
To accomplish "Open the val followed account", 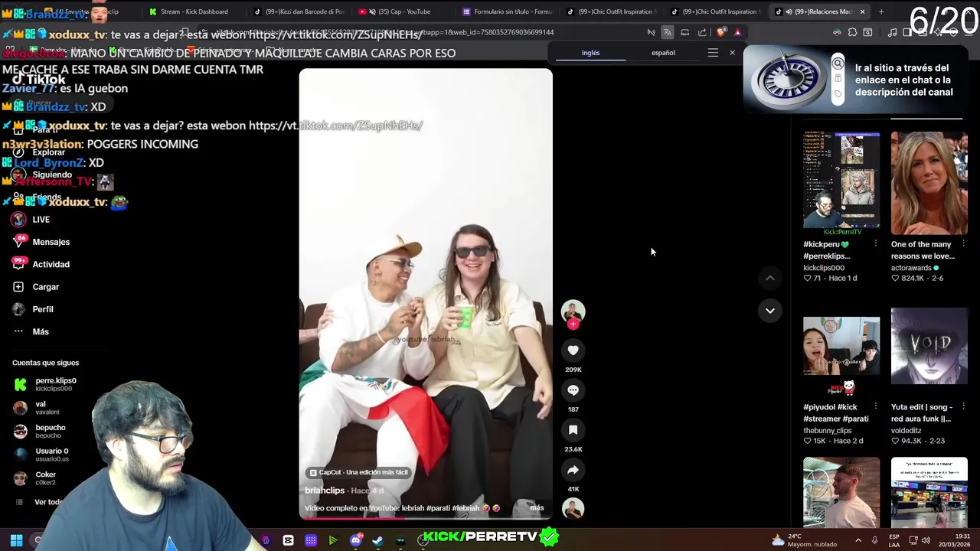I will tap(35, 408).
